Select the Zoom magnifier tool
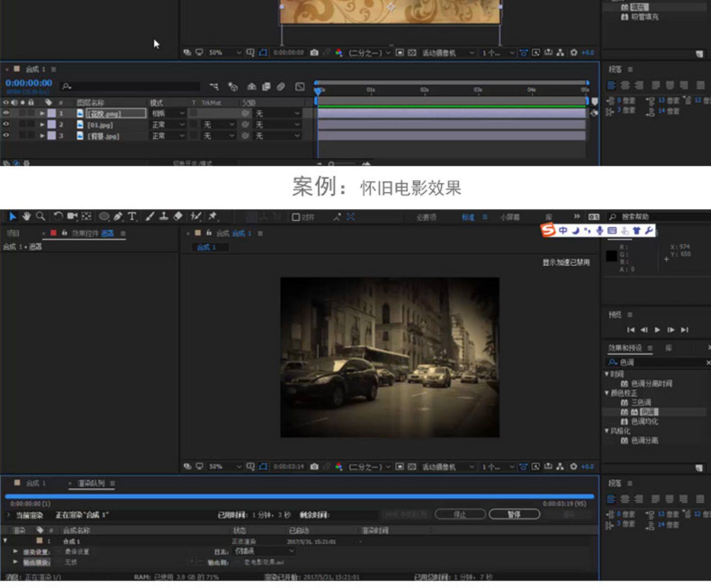This screenshot has height=588, width=711. 41,217
